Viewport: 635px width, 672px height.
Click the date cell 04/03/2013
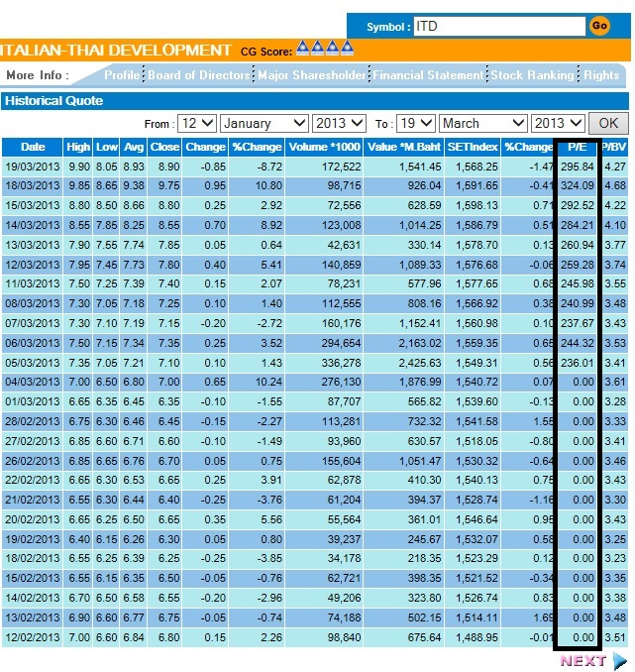pos(33,382)
